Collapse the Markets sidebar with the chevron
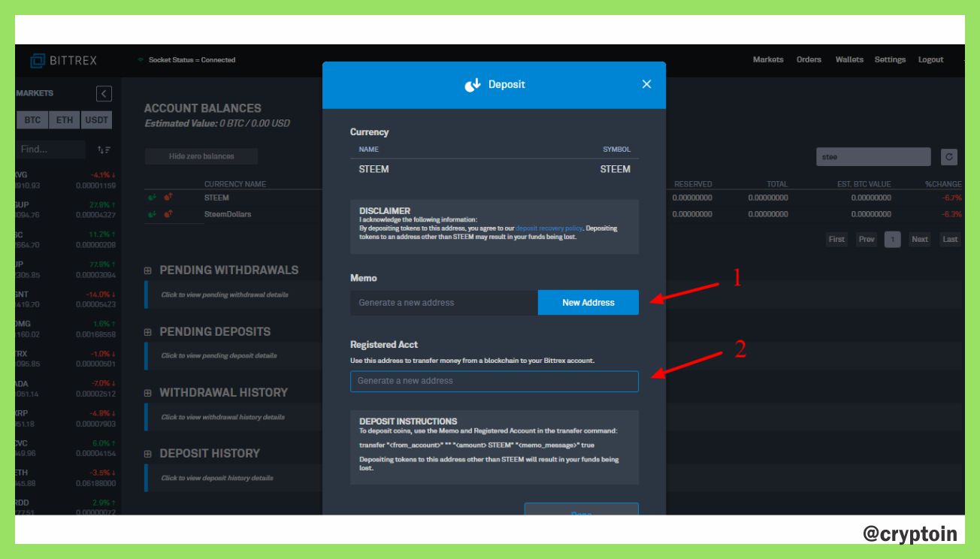This screenshot has height=559, width=980. 104,94
